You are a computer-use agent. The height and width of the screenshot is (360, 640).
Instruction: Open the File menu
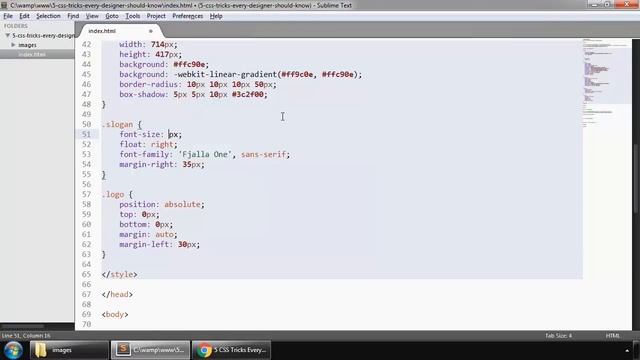(8, 16)
